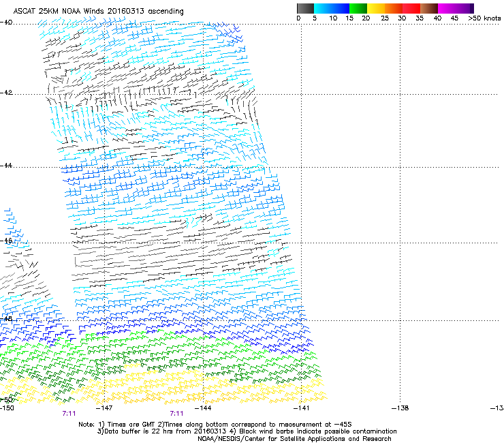Click the magenta 40–45 knots legend segment
The image size is (504, 443).
pyautogui.click(x=447, y=8)
